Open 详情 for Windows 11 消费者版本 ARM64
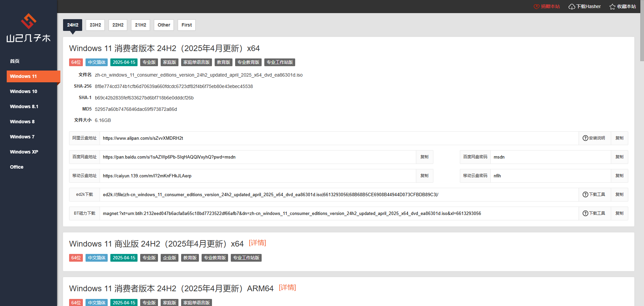Viewport: 644px width, 306px height. pos(287,288)
